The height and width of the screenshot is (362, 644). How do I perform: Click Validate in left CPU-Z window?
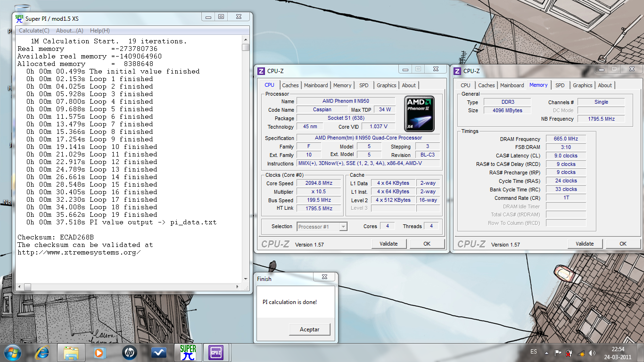[x=388, y=244]
